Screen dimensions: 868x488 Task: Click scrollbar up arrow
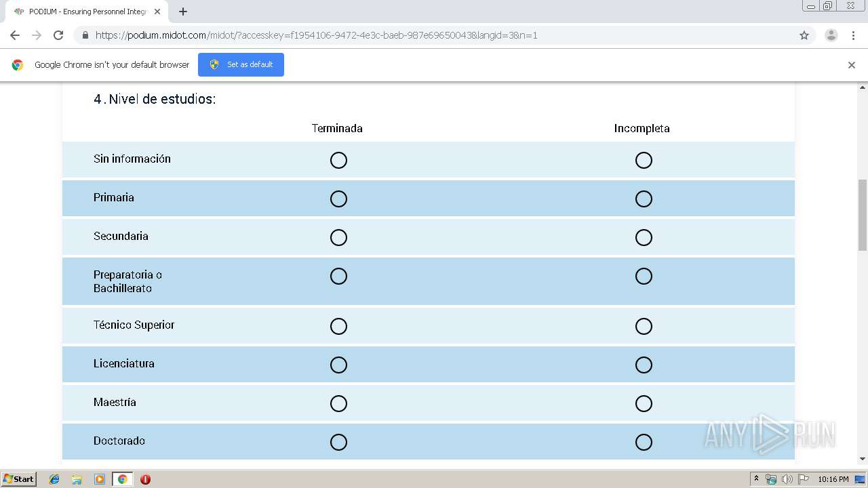tap(863, 87)
